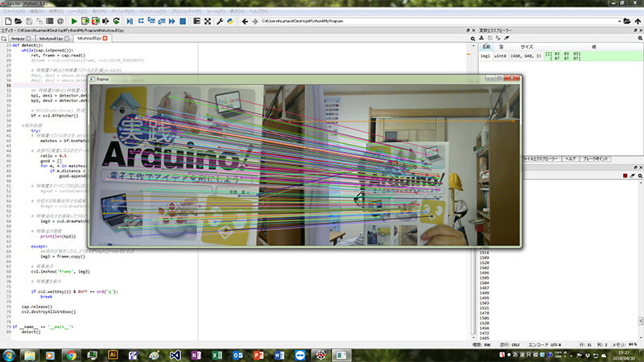Re-run the last script
Image resolution: width=644 pixels, height=362 pixels.
[x=117, y=21]
